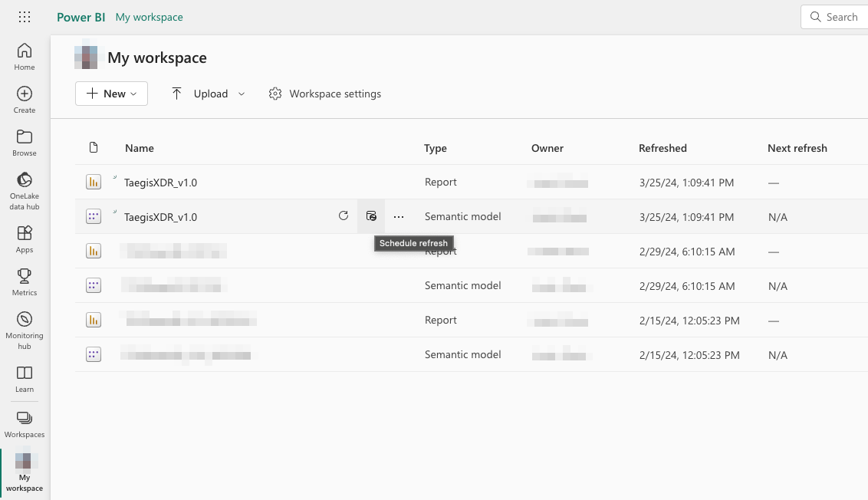Click the My workspace breadcrumb link
The width and height of the screenshot is (868, 500).
(x=149, y=17)
